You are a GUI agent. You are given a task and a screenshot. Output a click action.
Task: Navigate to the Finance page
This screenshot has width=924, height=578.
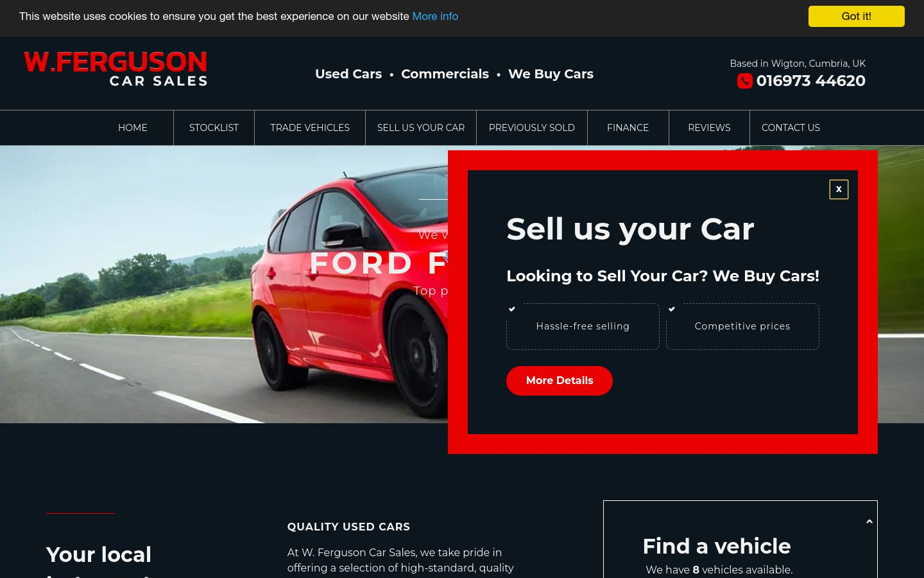(x=628, y=128)
